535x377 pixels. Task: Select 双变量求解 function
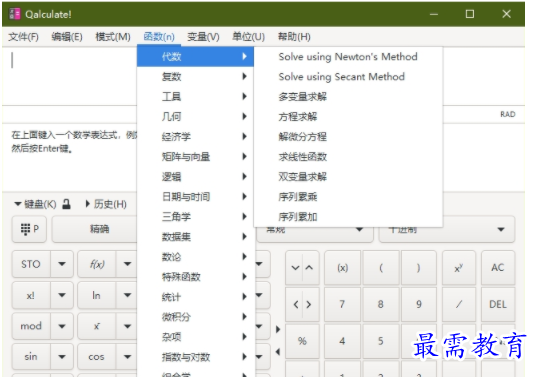click(348, 177)
